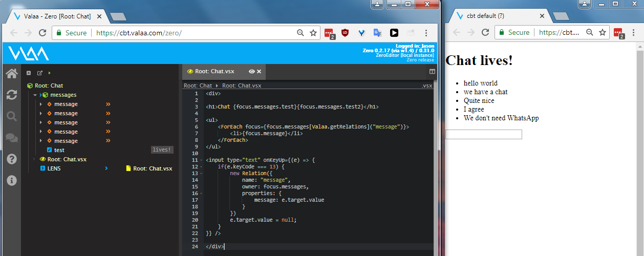Reload the cbt default page
This screenshot has height=256, width=644.
(485, 32)
